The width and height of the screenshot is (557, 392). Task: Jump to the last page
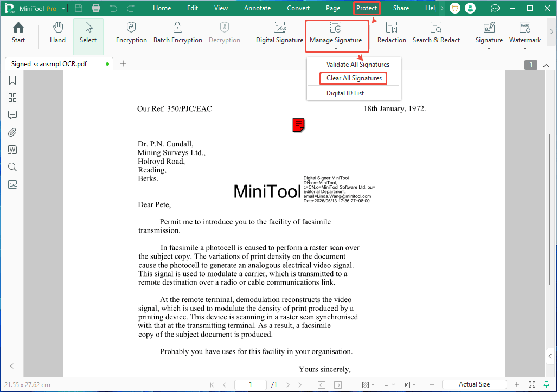click(300, 384)
